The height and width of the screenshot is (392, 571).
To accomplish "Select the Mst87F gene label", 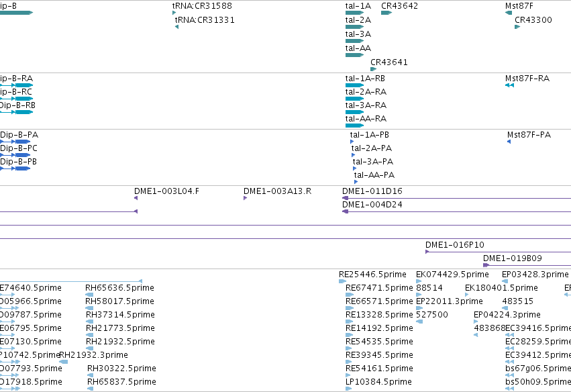I will [x=519, y=6].
